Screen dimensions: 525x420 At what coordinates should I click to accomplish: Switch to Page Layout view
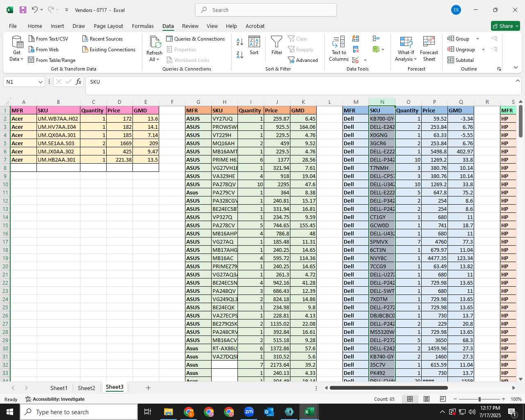click(426, 399)
